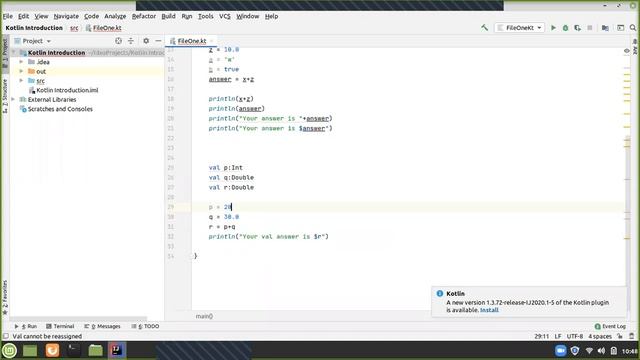Open the Messages tool window button
Image resolution: width=640 pixels, height=360 pixels.
coord(102,326)
